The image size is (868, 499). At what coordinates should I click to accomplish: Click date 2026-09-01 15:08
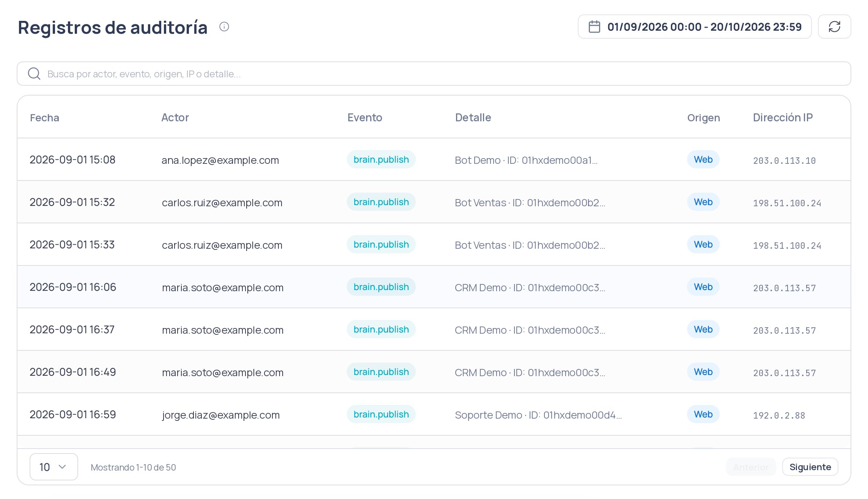[x=72, y=160]
